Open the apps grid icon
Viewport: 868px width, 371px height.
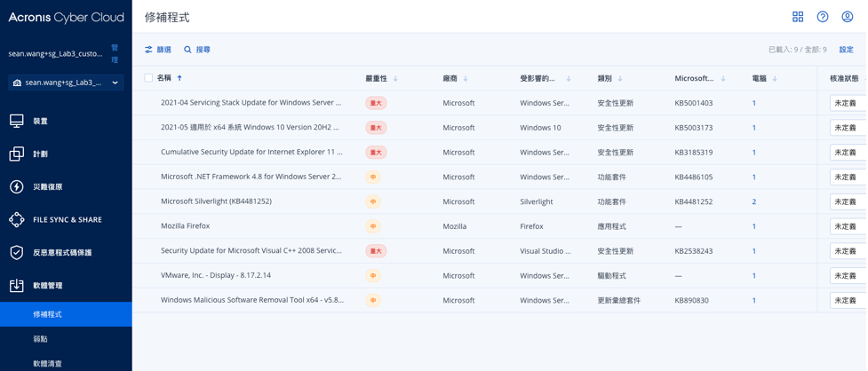pos(798,17)
